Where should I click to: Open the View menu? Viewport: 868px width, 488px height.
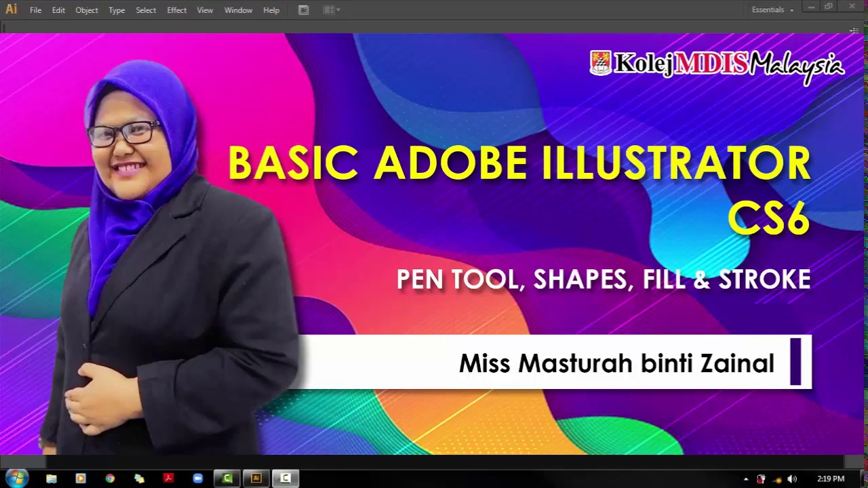(205, 10)
